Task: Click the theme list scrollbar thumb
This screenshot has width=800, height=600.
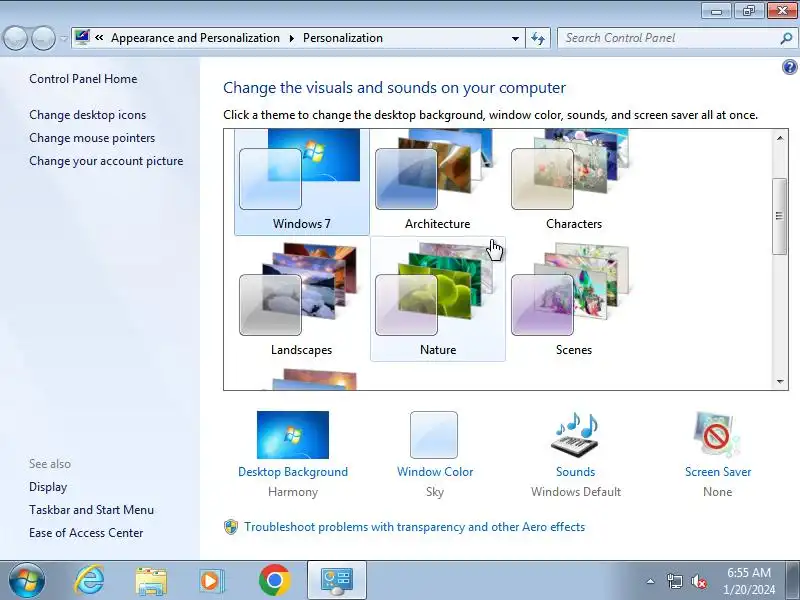Action: tap(780, 216)
